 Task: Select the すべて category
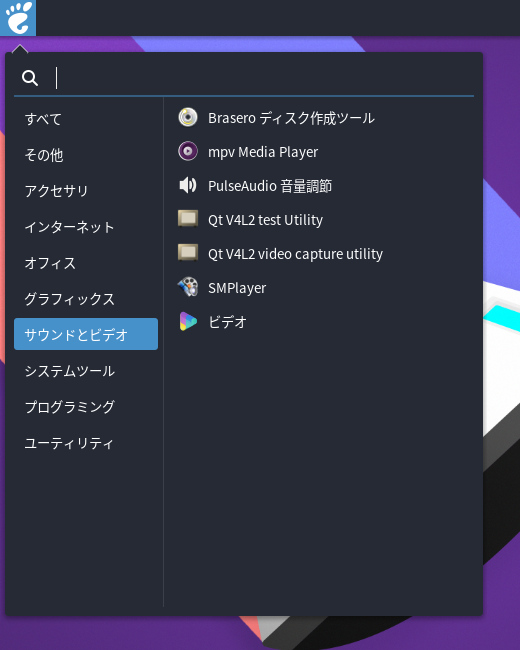coord(86,119)
